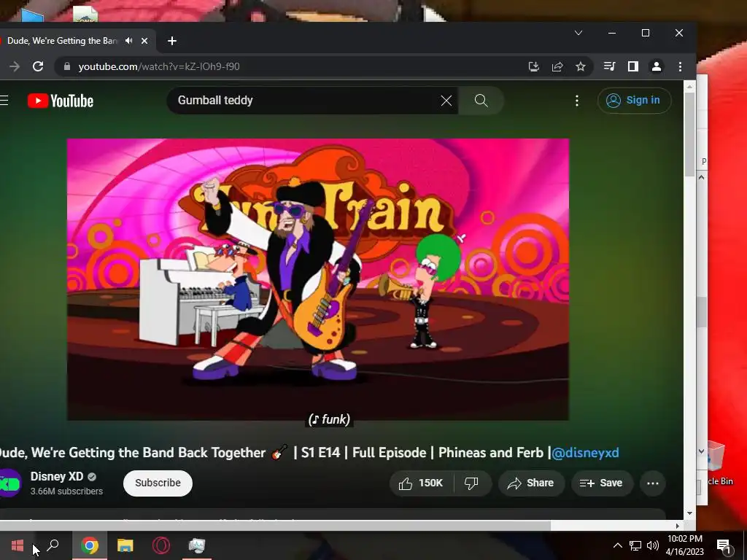Image resolution: width=747 pixels, height=560 pixels.
Task: Save video to a playlist
Action: click(x=601, y=483)
